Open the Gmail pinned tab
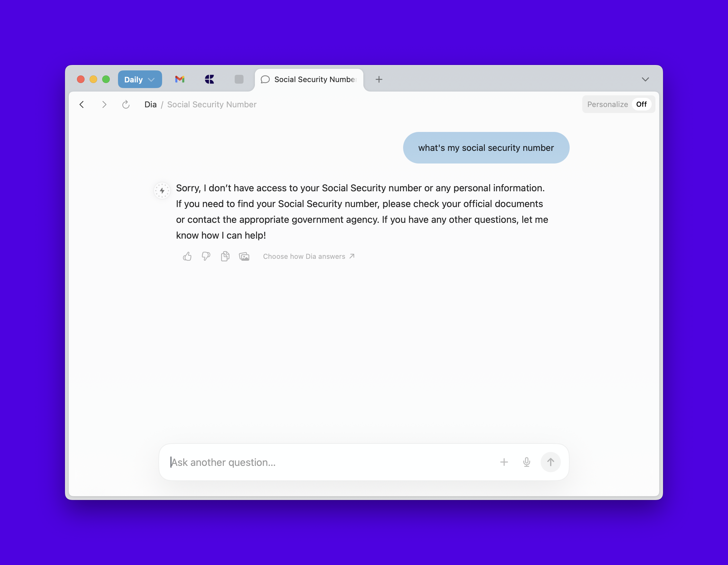The width and height of the screenshot is (728, 565). (180, 79)
